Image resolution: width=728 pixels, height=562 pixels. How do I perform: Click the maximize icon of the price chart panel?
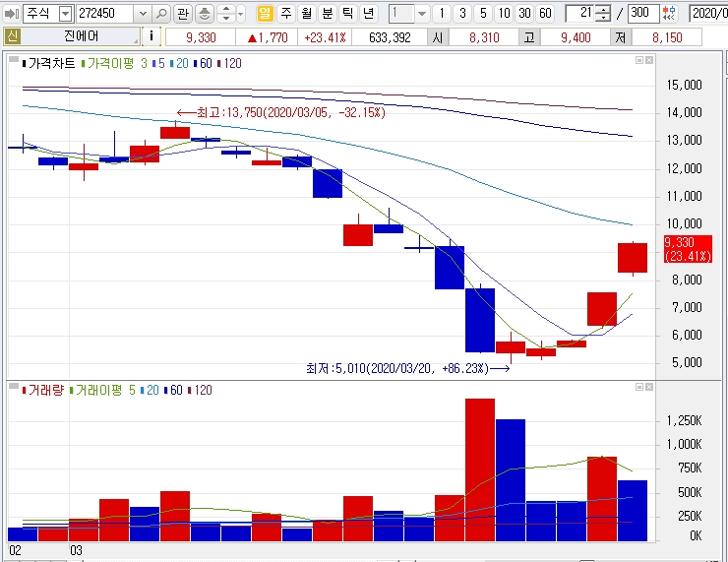[x=639, y=60]
